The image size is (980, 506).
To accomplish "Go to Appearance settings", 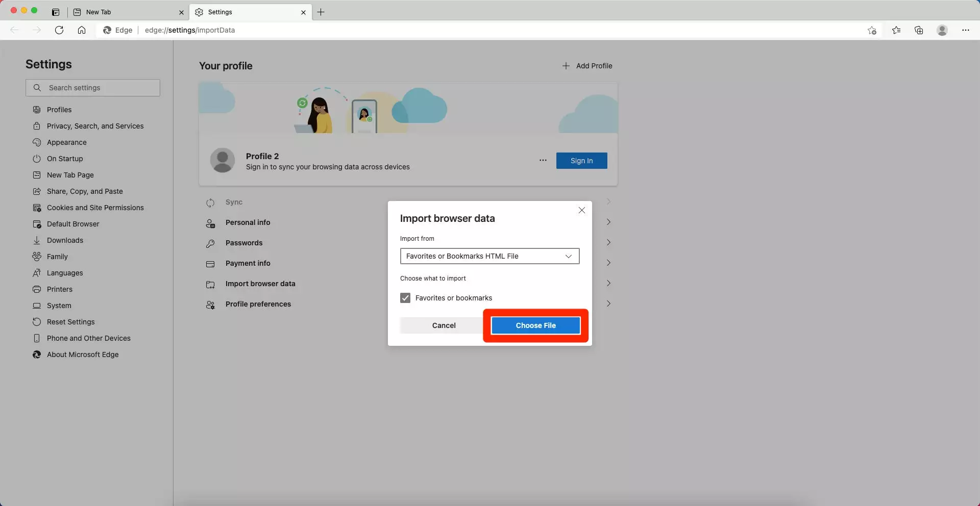I will coord(66,142).
